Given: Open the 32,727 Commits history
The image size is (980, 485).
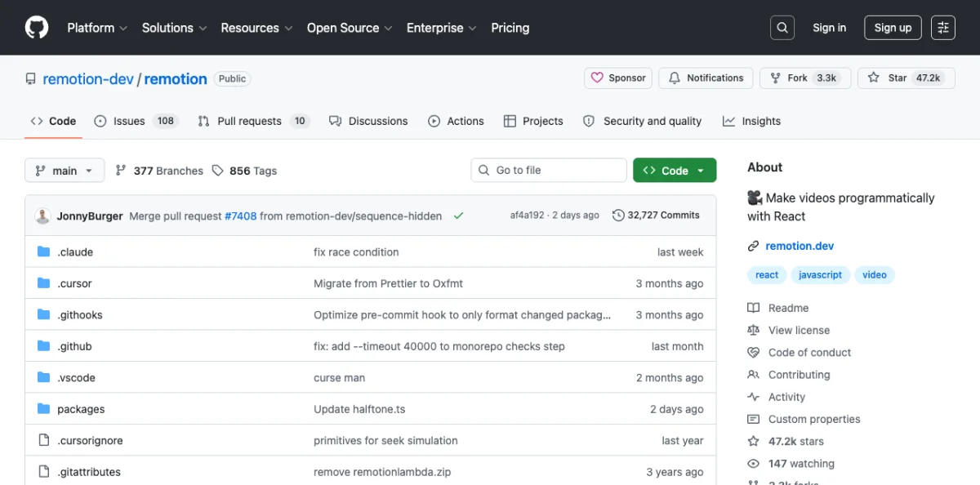Looking at the screenshot, I should click(x=656, y=216).
